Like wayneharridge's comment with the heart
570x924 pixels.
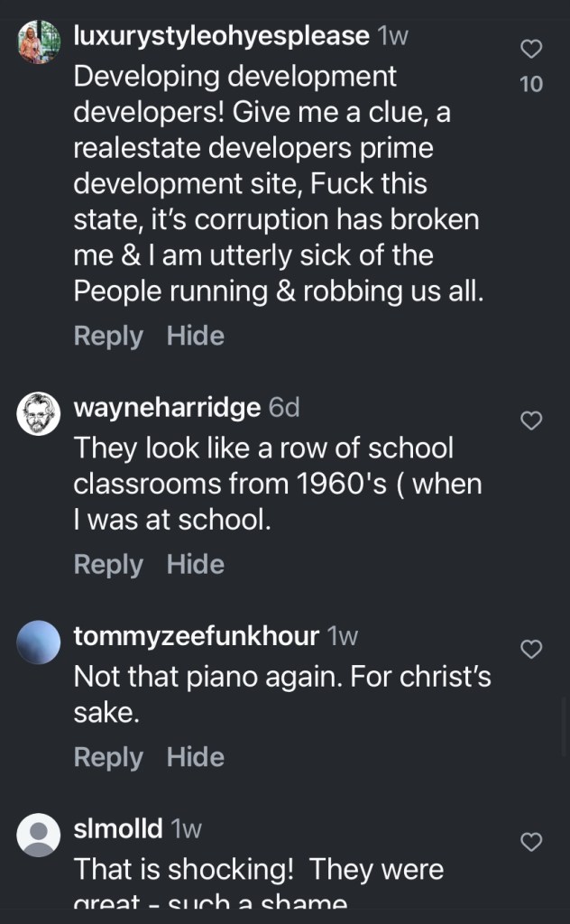pyautogui.click(x=532, y=420)
